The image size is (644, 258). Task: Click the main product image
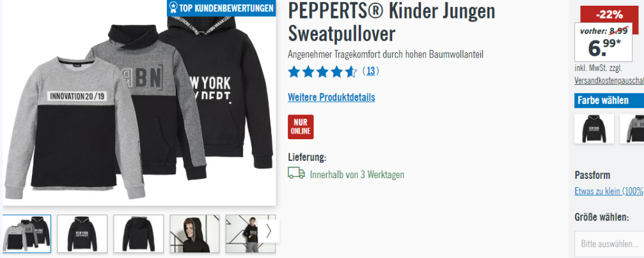139,103
